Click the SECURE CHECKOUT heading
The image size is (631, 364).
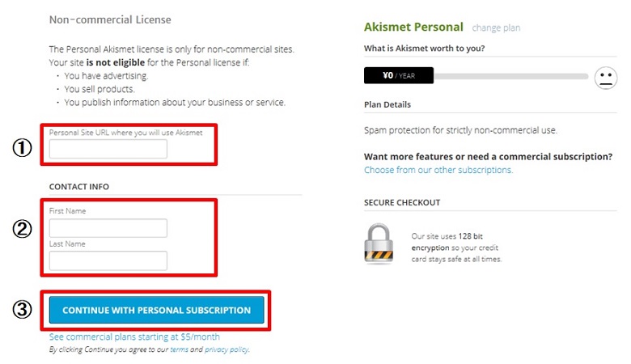[402, 202]
